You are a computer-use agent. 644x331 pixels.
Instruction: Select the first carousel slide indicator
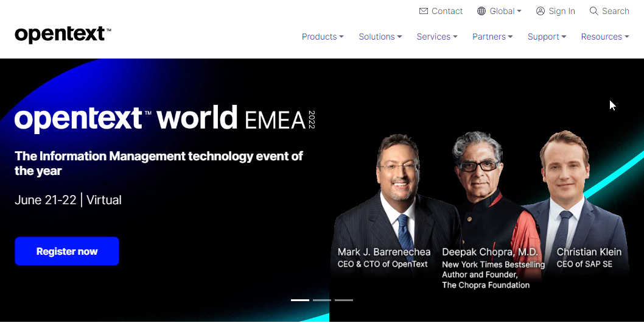[x=300, y=300]
